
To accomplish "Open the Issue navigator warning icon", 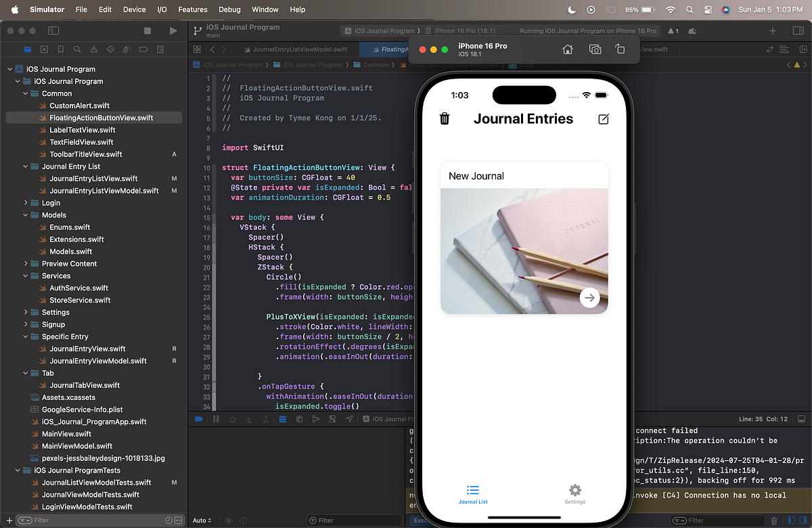I will point(94,49).
